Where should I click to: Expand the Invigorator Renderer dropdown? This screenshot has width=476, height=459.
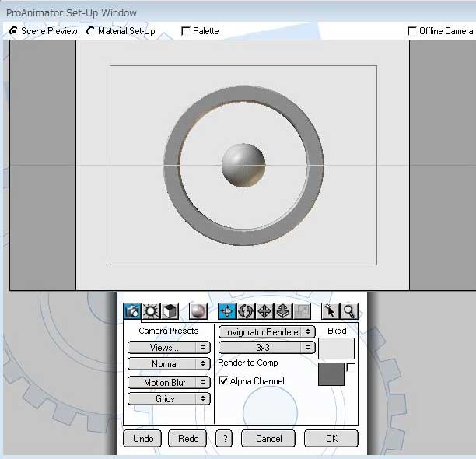point(266,331)
